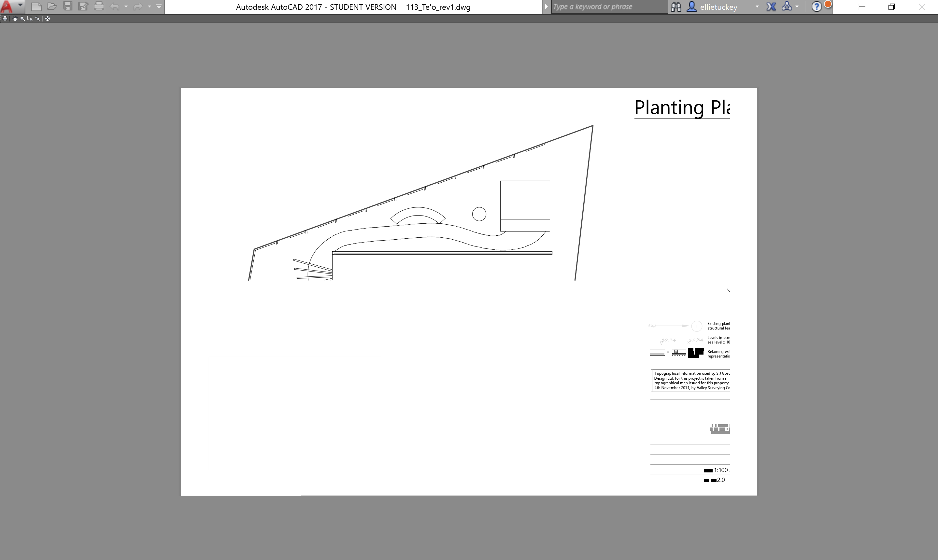Select the Pan hand tool
938x560 pixels.
click(x=15, y=19)
